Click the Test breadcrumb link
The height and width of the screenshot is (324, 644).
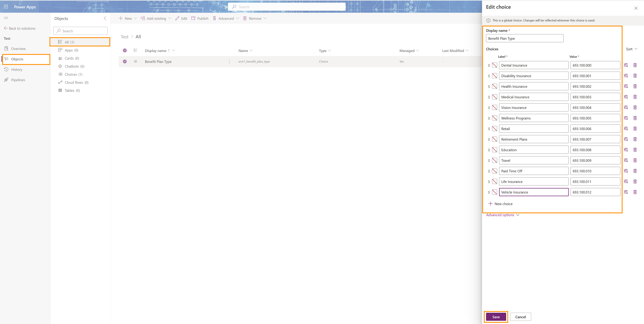click(x=125, y=37)
